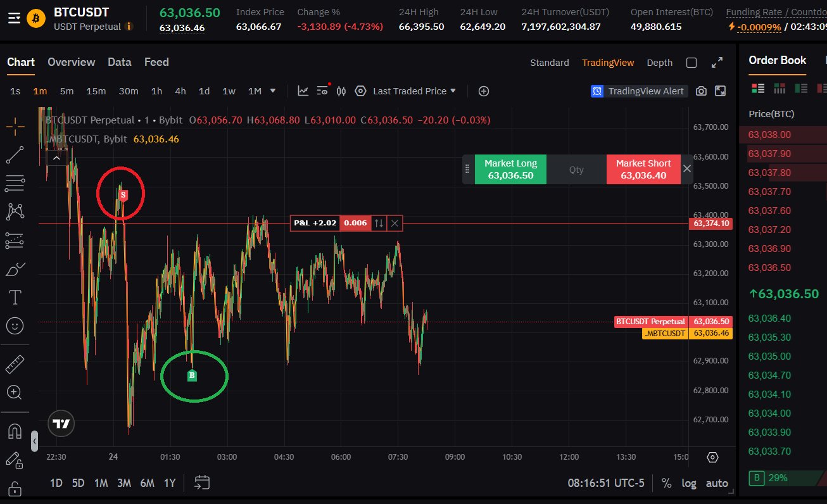The height and width of the screenshot is (504, 827).
Task: Collapse the chart legend with chevron
Action: [x=56, y=158]
